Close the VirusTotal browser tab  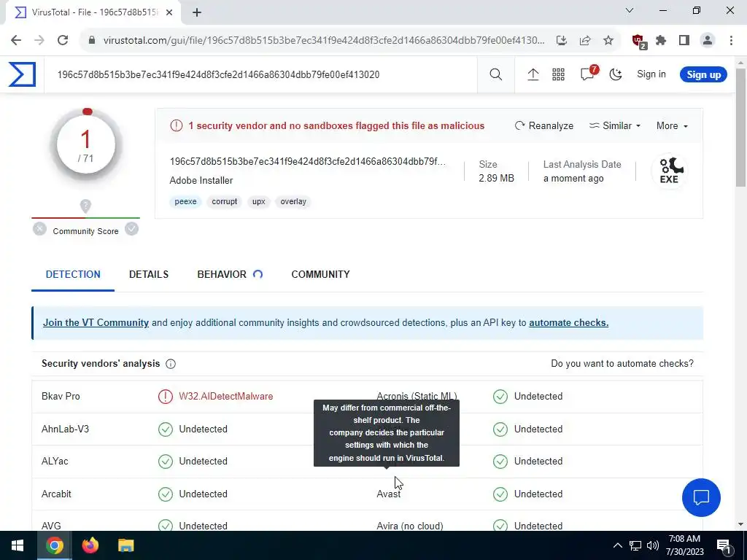coord(169,12)
